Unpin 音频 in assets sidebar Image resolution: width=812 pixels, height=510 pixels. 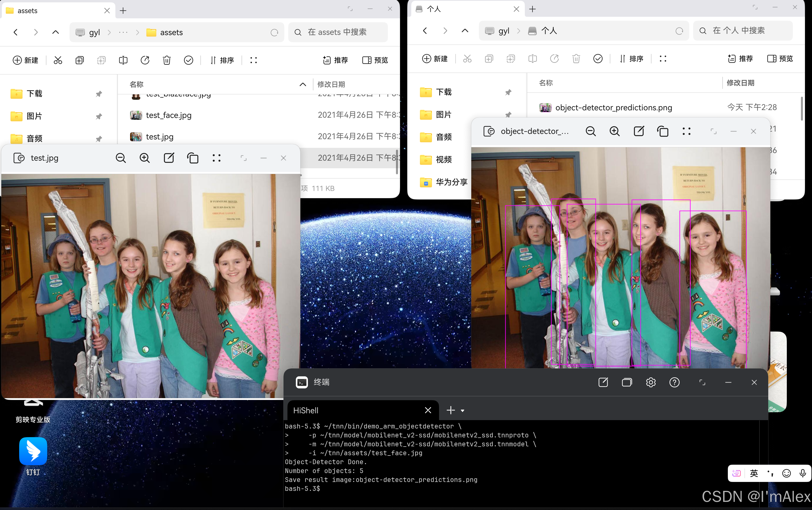(99, 139)
